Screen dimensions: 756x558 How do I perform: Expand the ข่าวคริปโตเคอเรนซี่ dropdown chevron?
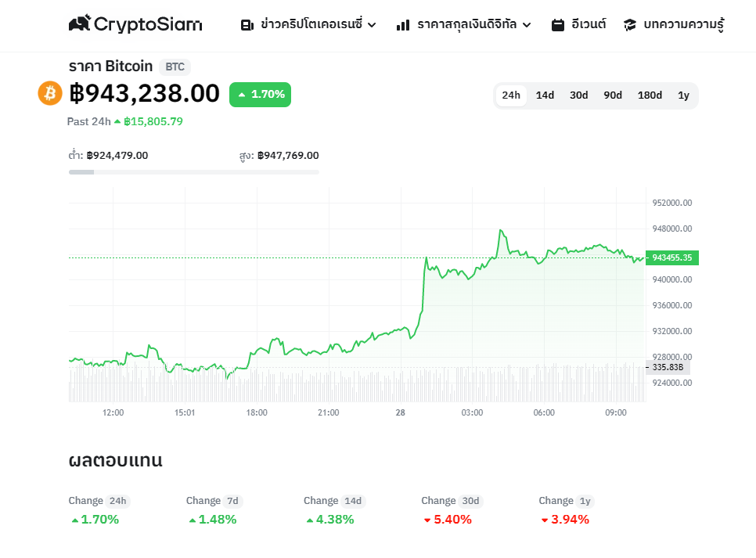coord(372,25)
